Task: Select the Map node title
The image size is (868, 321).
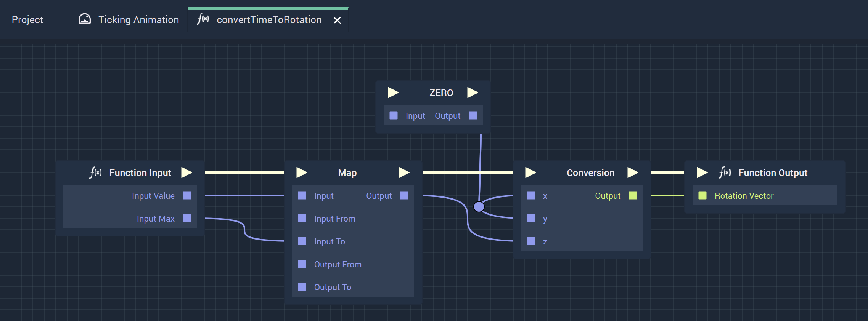Action: click(347, 173)
